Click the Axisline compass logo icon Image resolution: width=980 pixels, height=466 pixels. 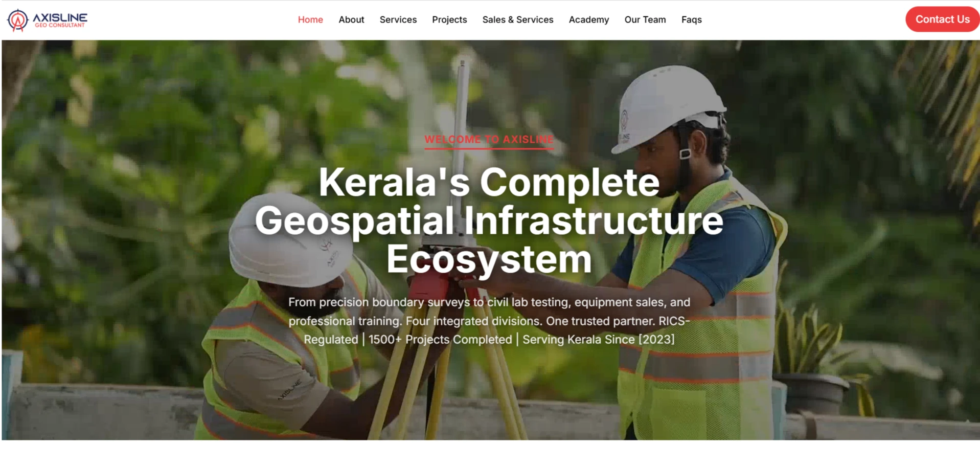coord(17,20)
